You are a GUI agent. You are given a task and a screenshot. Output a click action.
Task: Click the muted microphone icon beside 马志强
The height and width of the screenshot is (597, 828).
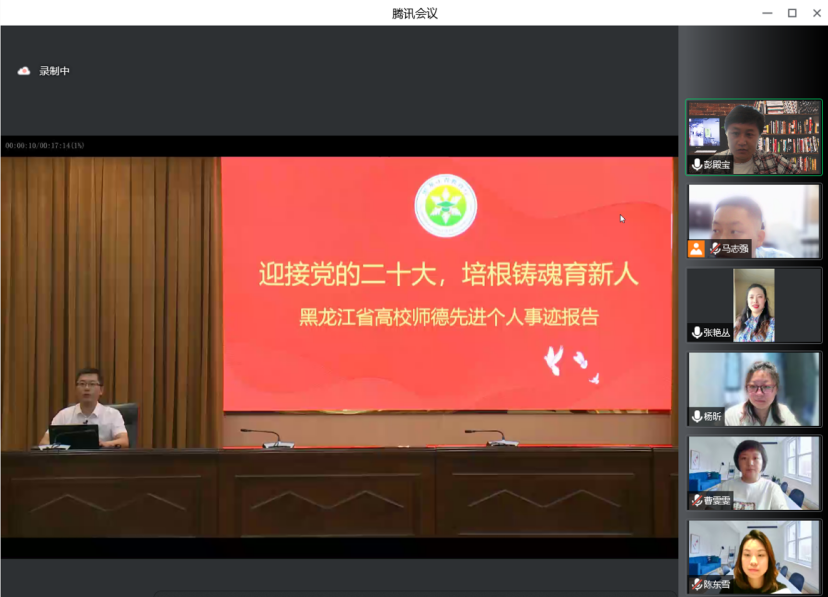[x=715, y=249]
